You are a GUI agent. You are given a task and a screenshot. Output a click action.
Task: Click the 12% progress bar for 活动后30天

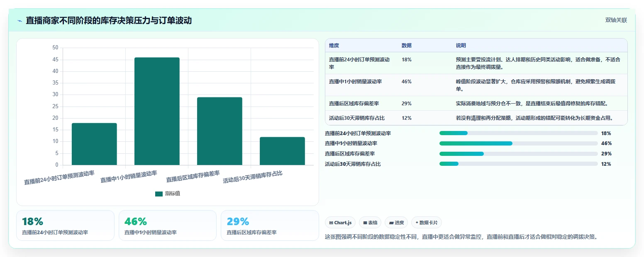pos(518,164)
